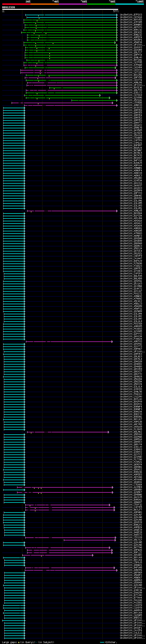Click the UniRef100_P25698 label

(131, 263)
